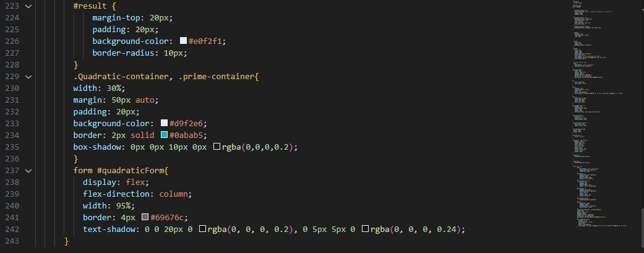
Task: Collapse the #result rule fold arrow
Action: click(28, 6)
